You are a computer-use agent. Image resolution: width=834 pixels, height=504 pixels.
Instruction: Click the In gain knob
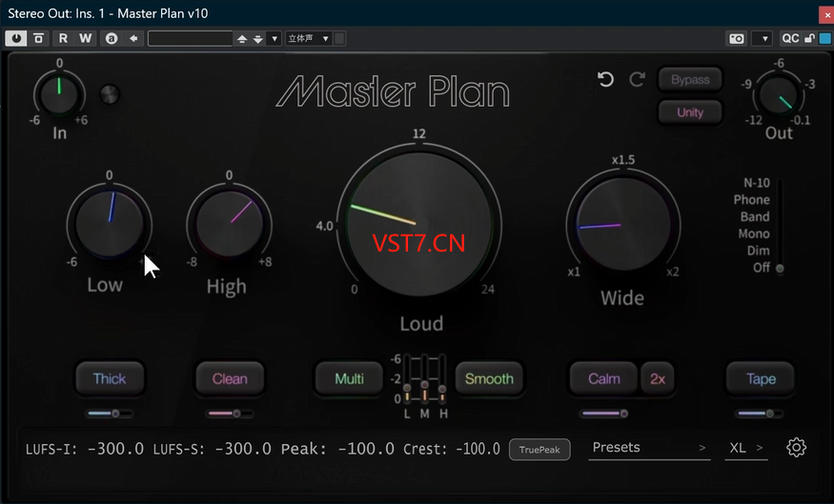(59, 94)
